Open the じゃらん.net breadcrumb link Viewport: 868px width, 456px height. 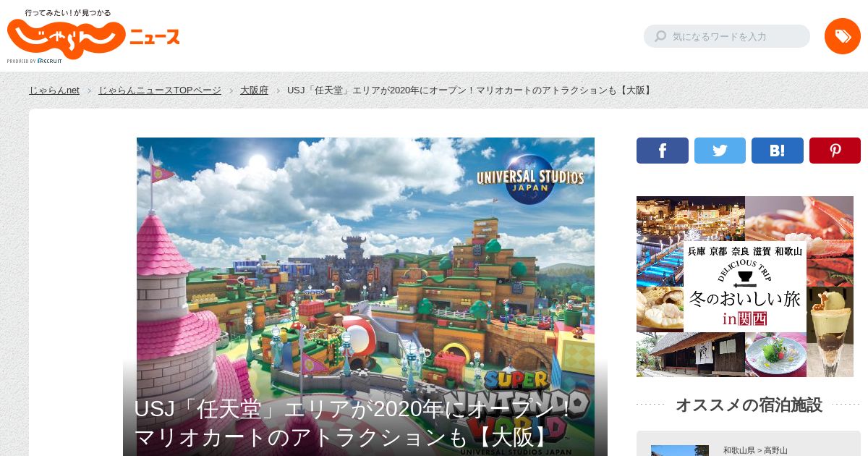[x=54, y=90]
